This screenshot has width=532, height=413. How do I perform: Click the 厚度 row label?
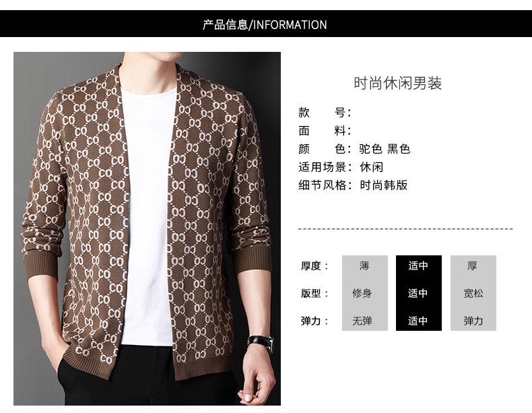coord(314,265)
